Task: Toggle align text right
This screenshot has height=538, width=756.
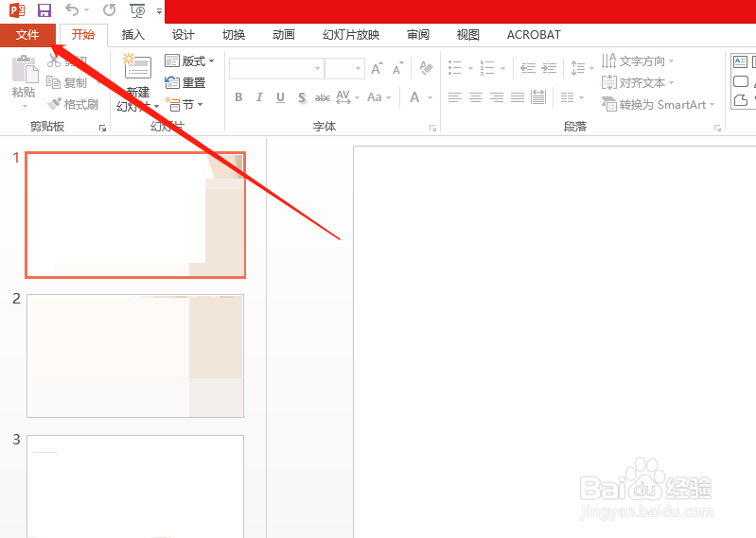Action: [497, 97]
